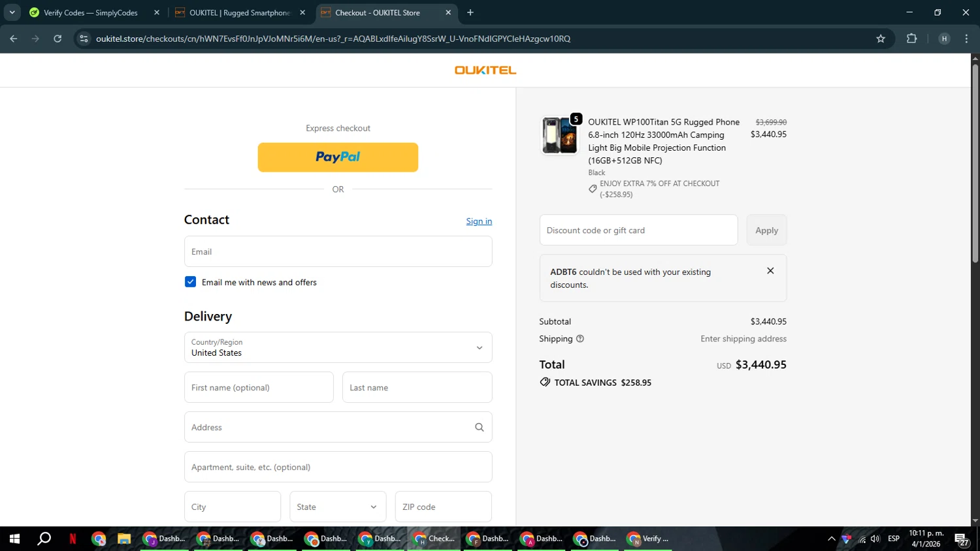The image size is (980, 551).
Task: View site information icon in address bar
Action: (x=84, y=39)
